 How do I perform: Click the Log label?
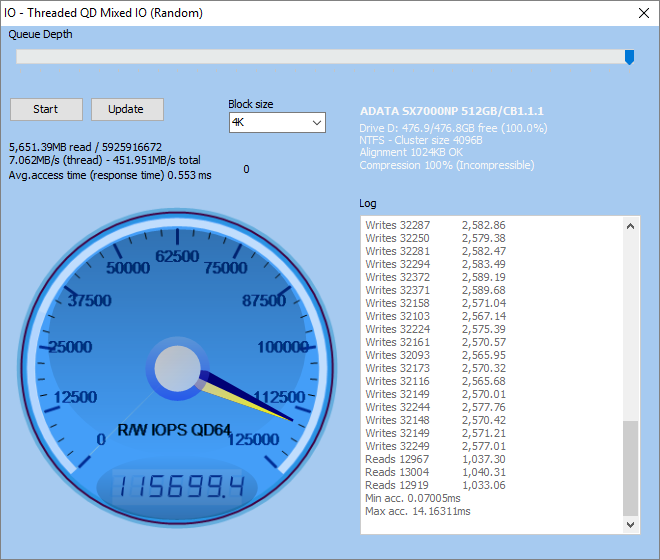(x=367, y=203)
